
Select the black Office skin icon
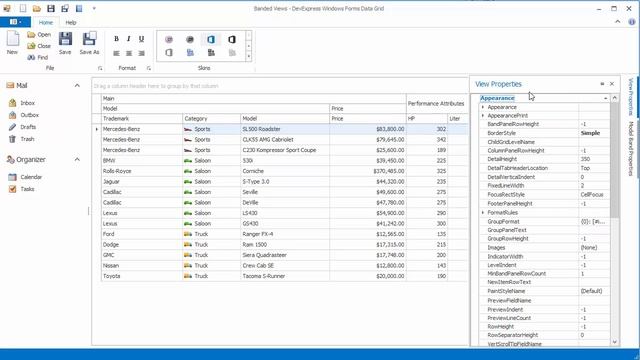[x=232, y=40]
